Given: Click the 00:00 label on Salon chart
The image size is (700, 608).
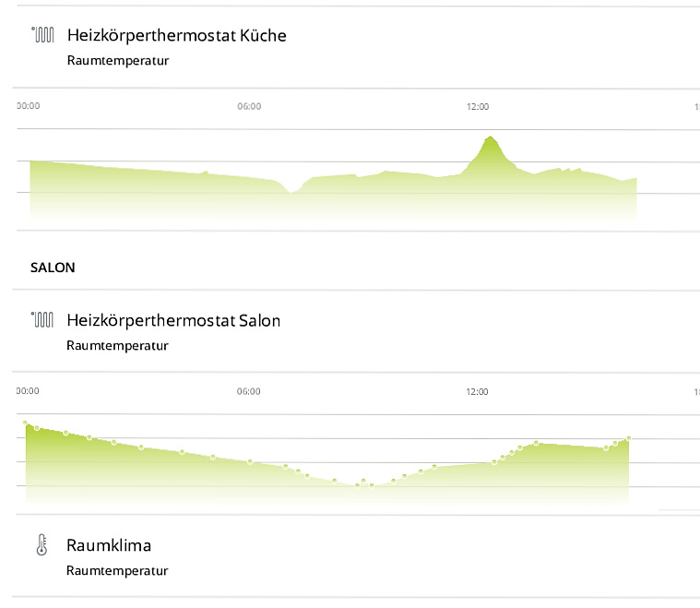Looking at the screenshot, I should pos(28,391).
